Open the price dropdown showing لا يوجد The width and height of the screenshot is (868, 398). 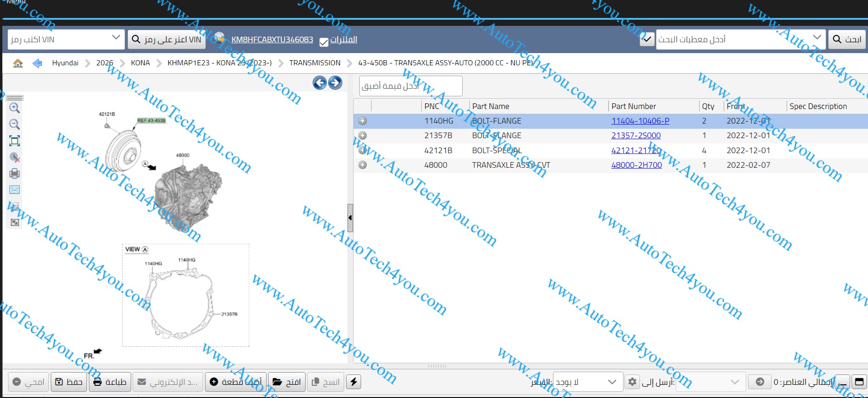coord(612,382)
